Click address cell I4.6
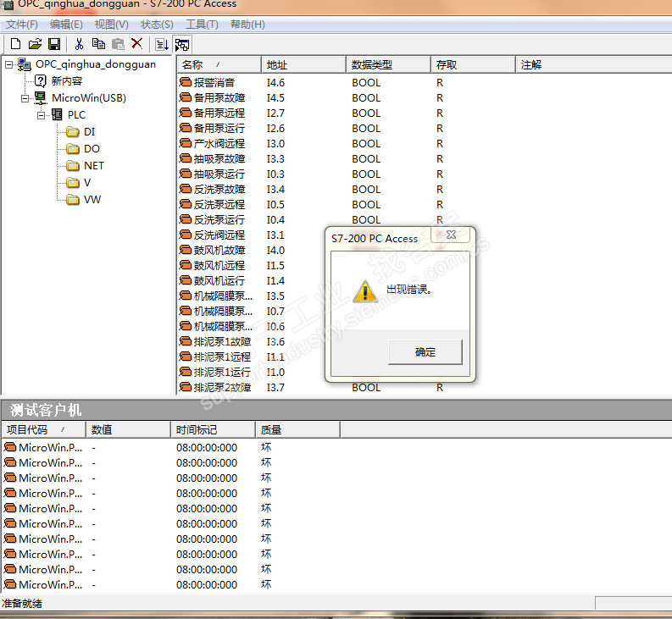Viewport: 672px width, 619px height. coord(275,83)
